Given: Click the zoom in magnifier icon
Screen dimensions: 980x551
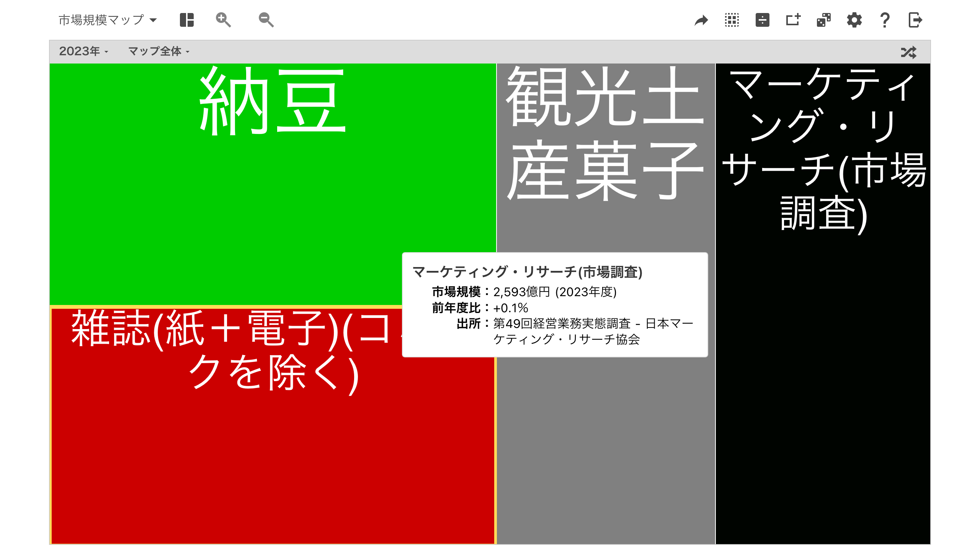Looking at the screenshot, I should 224,20.
